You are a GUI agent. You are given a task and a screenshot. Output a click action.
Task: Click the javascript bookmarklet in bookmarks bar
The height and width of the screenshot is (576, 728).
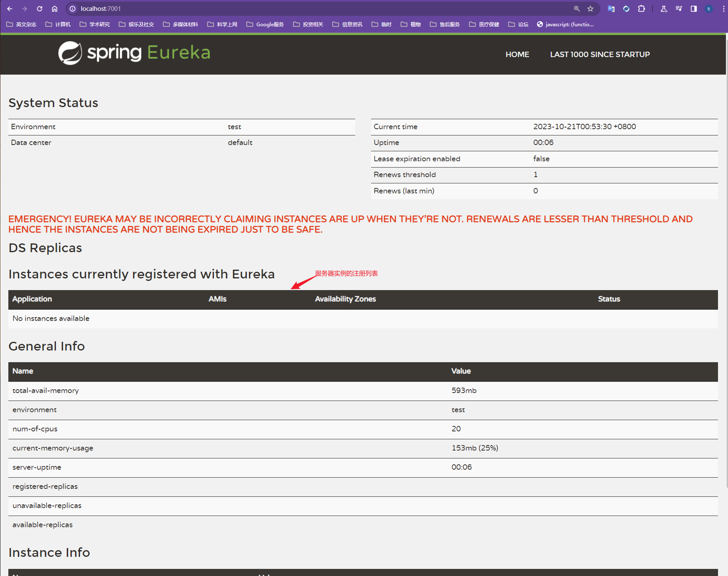pyautogui.click(x=565, y=25)
